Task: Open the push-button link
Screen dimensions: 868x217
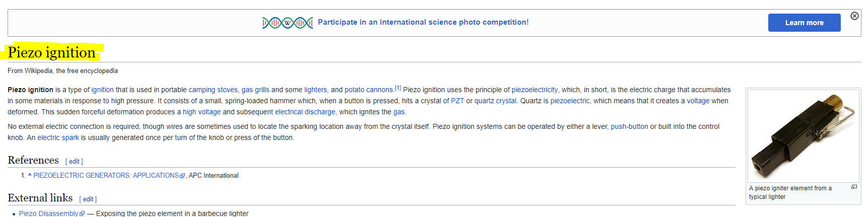Action: point(629,127)
